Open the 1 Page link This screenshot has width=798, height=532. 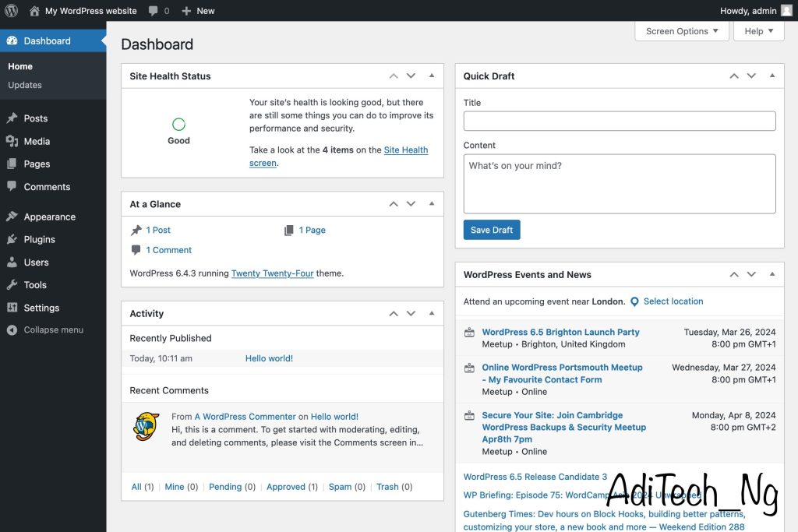pyautogui.click(x=312, y=230)
